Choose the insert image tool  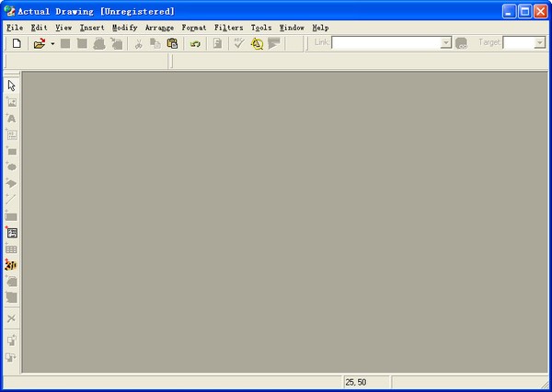point(11,102)
